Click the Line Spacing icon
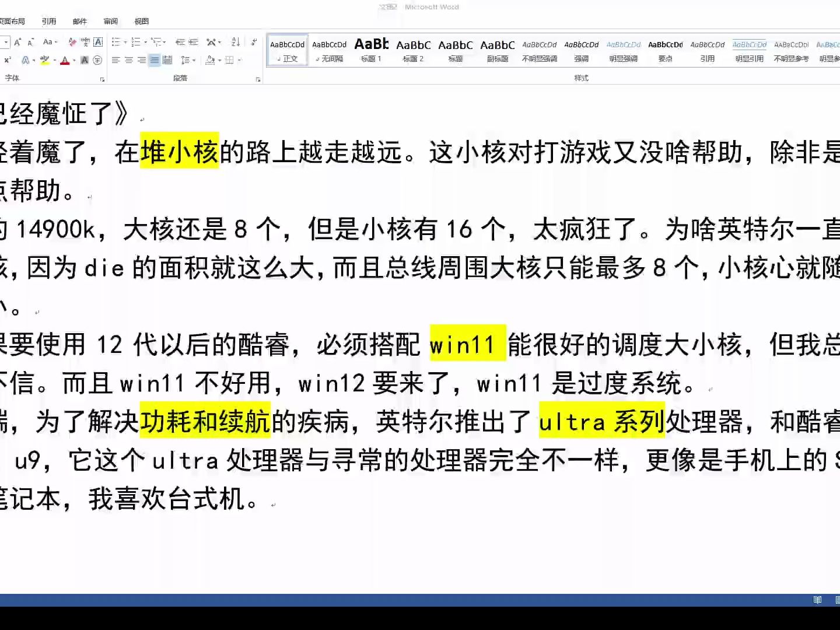 pyautogui.click(x=185, y=60)
